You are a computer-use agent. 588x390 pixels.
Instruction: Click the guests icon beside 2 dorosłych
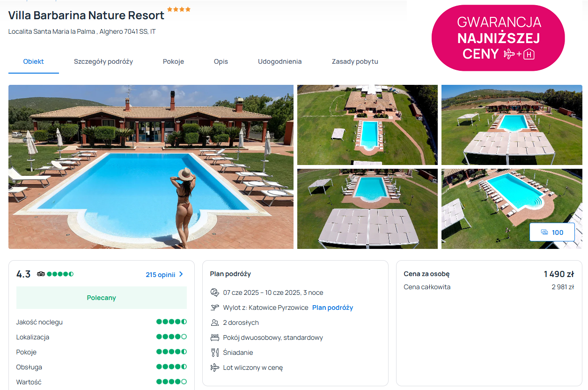pyautogui.click(x=215, y=322)
